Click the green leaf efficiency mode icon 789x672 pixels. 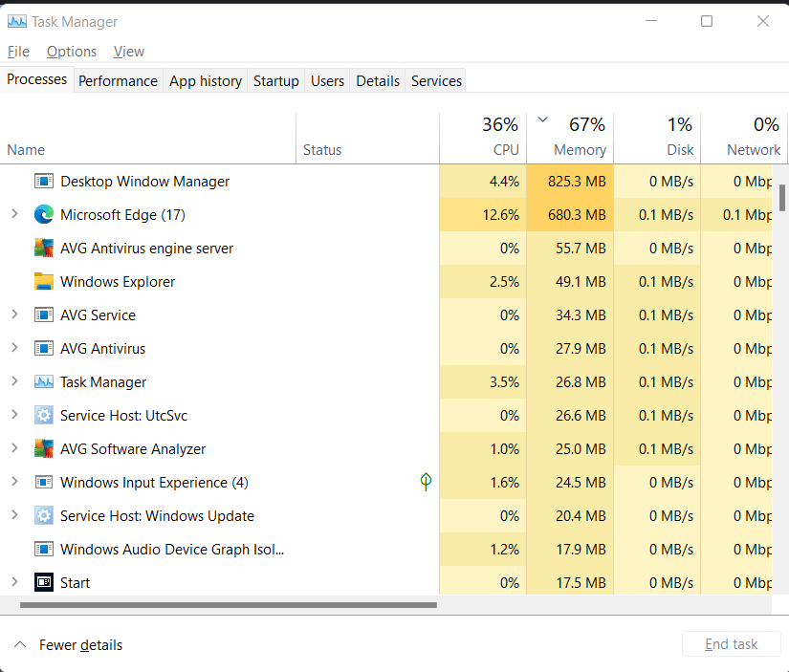426,482
